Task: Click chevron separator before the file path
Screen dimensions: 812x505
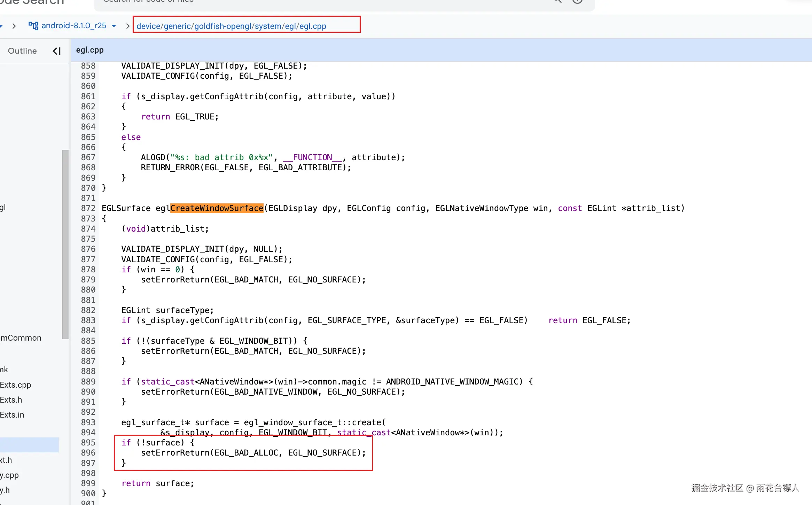Action: (x=128, y=26)
